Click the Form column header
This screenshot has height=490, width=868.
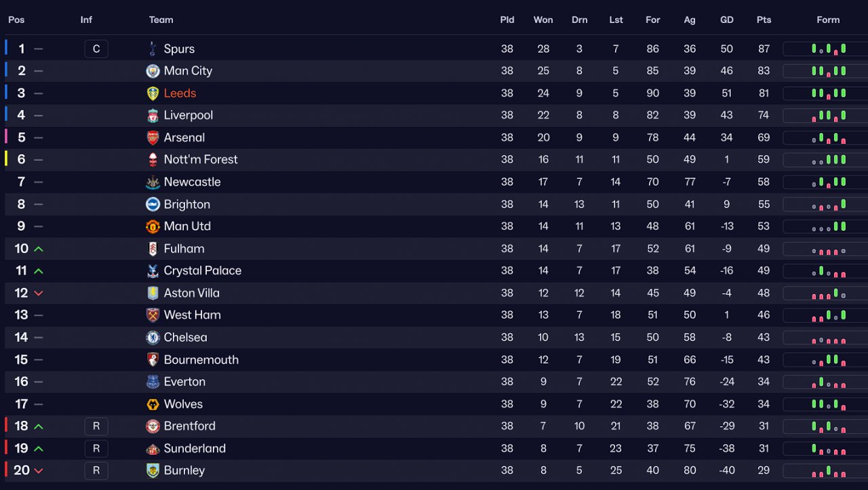tap(828, 20)
